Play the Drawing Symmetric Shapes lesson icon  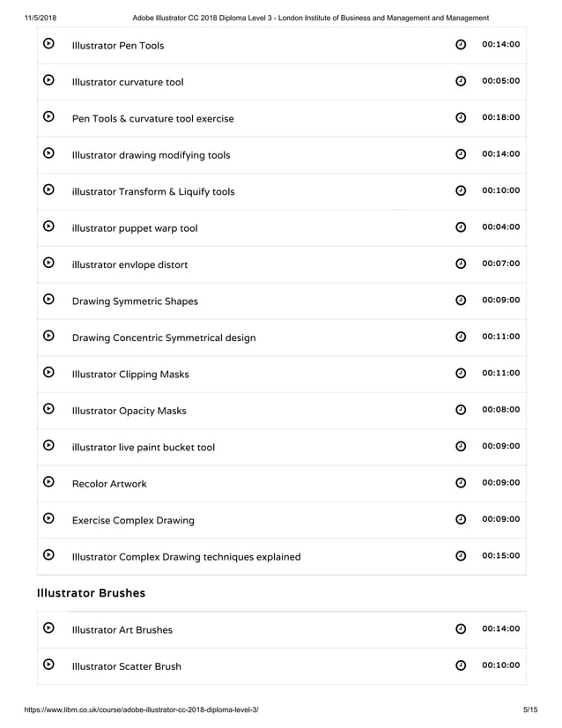click(x=49, y=300)
